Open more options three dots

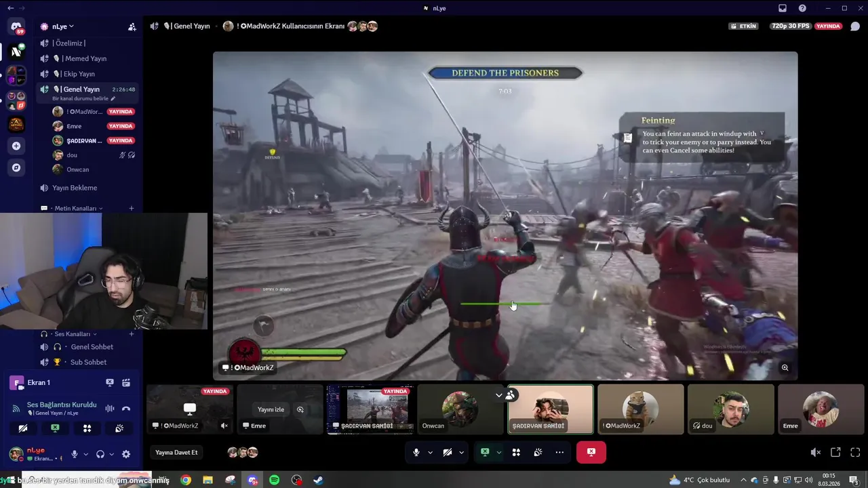pyautogui.click(x=559, y=452)
